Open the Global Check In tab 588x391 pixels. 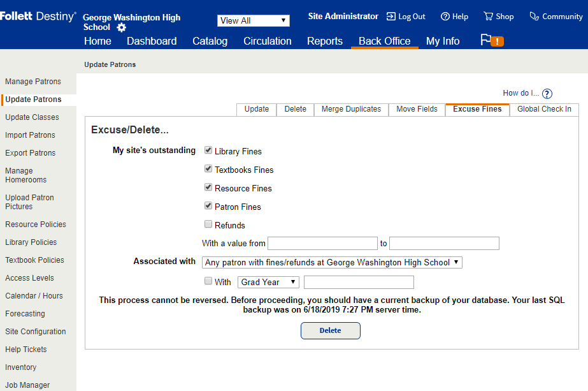tap(544, 109)
